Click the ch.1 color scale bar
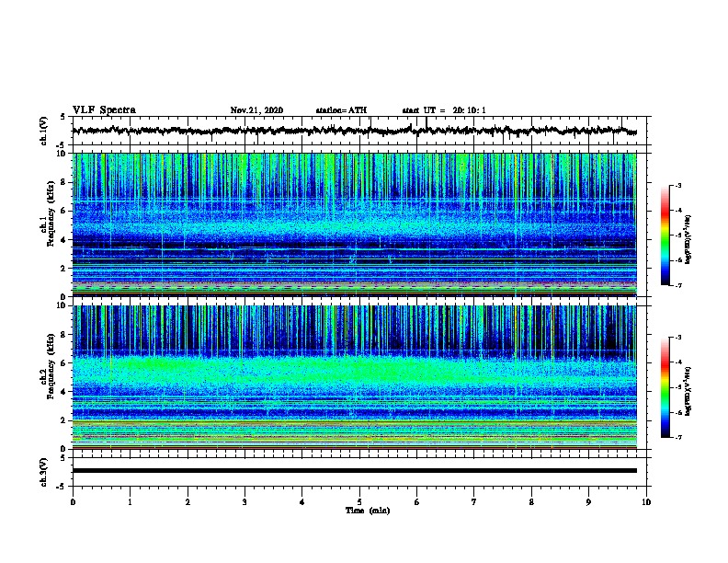This screenshot has width=728, height=563. click(x=665, y=236)
